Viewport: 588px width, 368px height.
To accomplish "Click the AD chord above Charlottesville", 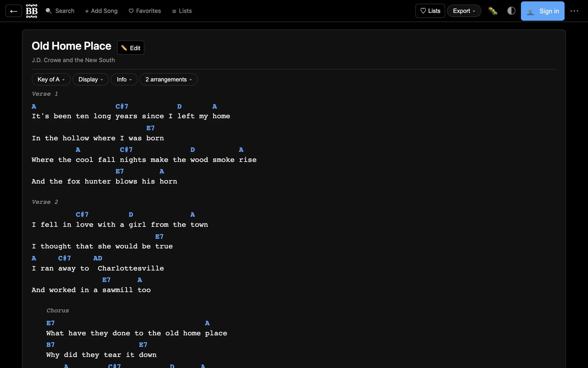I will click(98, 258).
